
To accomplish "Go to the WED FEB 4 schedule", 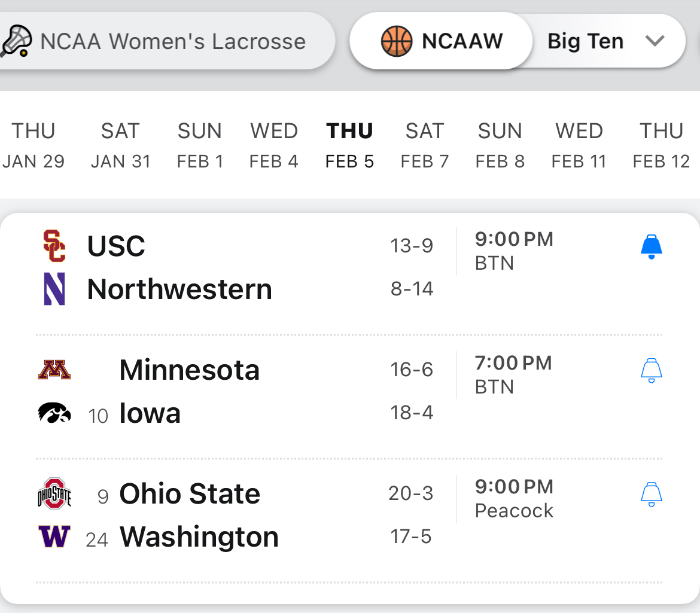I will click(x=273, y=145).
